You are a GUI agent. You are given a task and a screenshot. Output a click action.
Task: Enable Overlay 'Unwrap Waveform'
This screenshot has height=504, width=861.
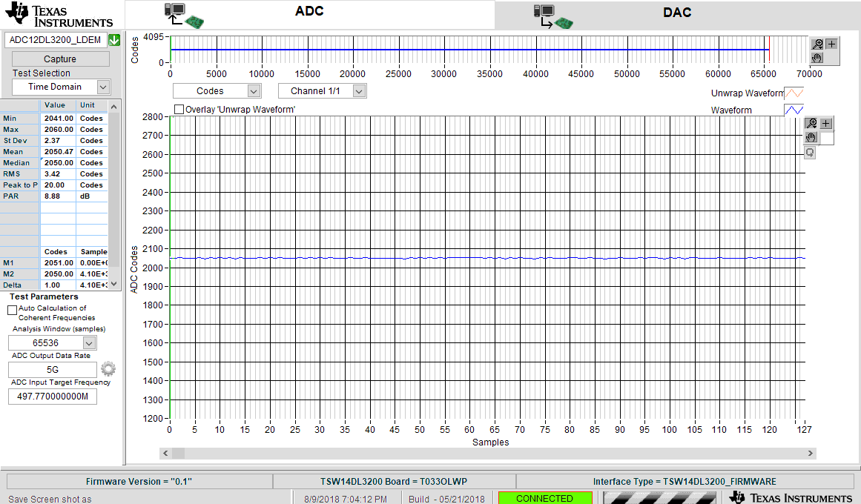[179, 108]
